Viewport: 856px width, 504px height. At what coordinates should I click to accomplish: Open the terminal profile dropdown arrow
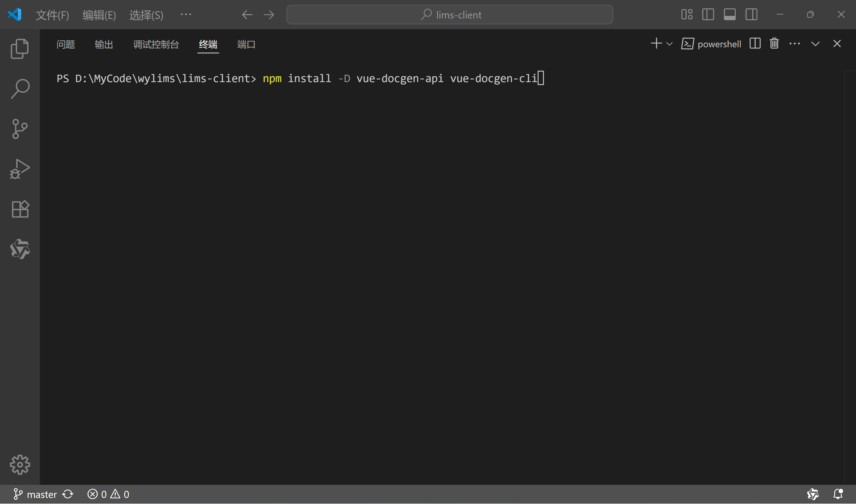(669, 44)
